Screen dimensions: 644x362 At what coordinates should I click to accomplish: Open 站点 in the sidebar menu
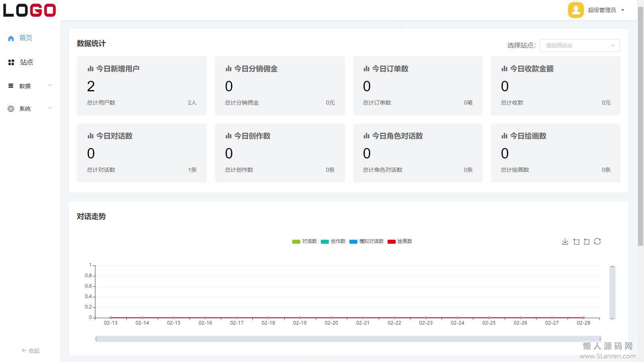pyautogui.click(x=26, y=62)
